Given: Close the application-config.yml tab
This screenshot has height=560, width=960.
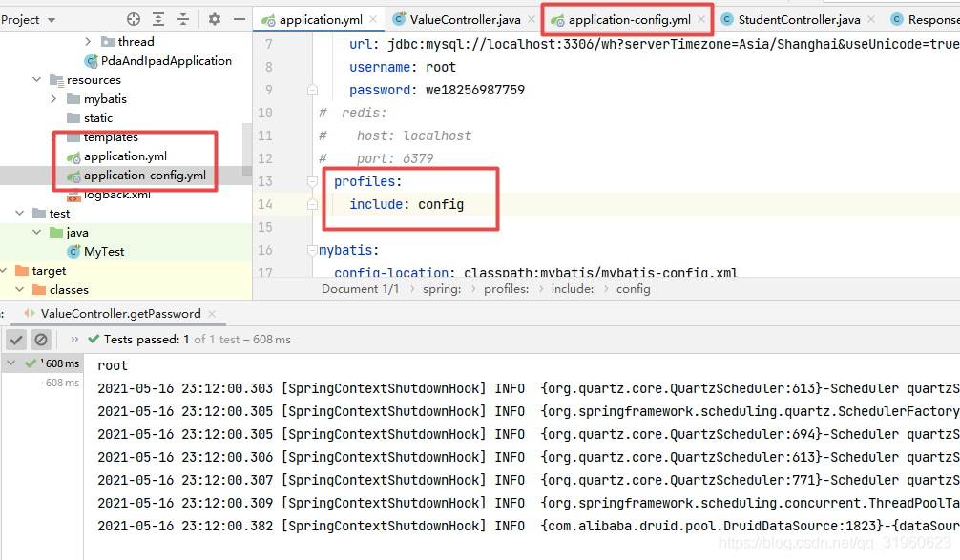Looking at the screenshot, I should click(701, 20).
